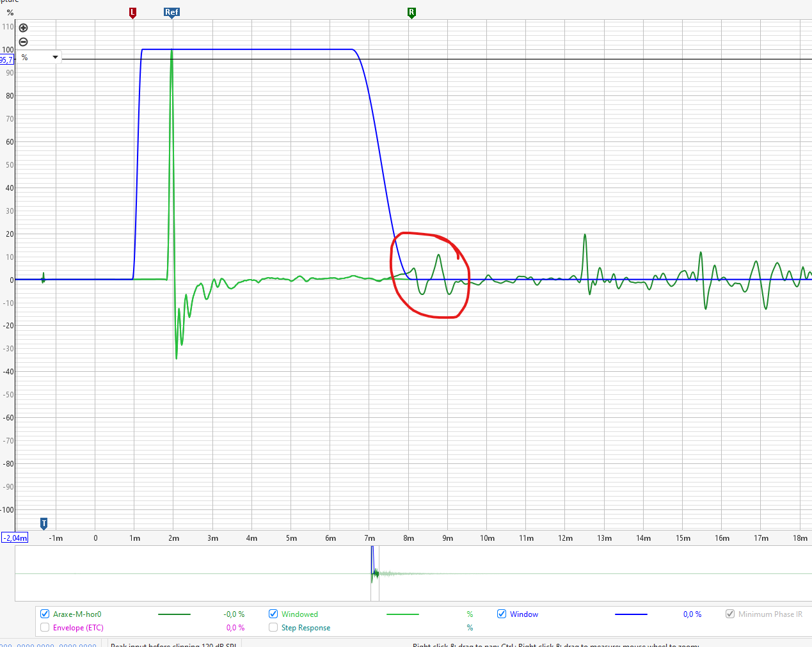
Task: Enable the Step Response checkbox
Action: 273,628
